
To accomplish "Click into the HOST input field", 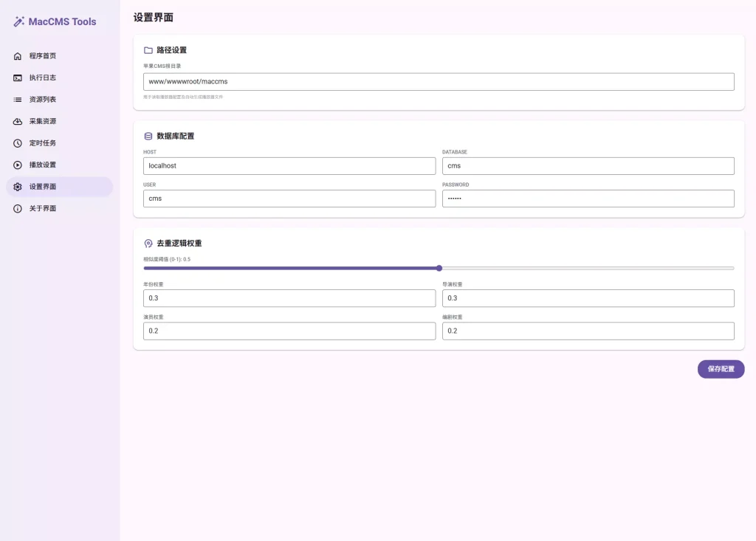I will pyautogui.click(x=289, y=166).
